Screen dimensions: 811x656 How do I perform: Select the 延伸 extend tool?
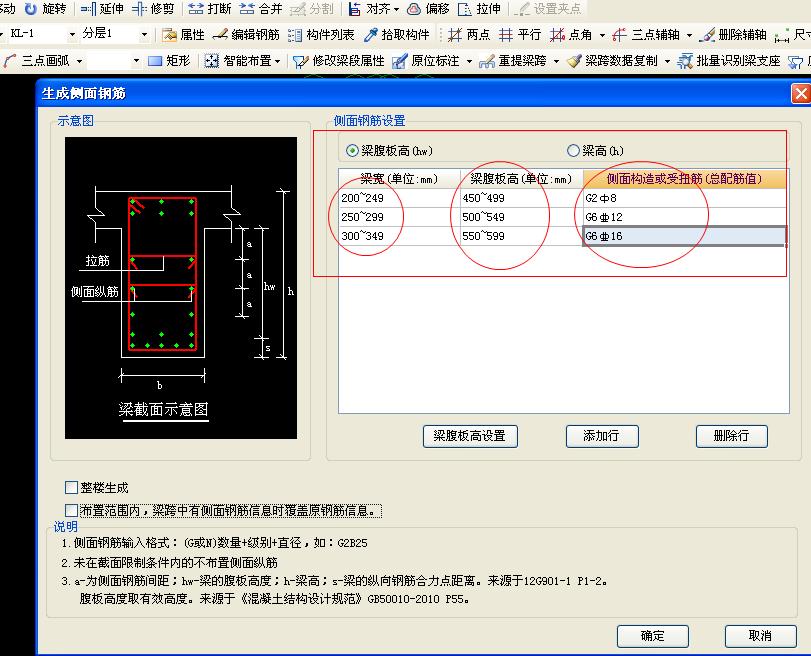click(102, 9)
